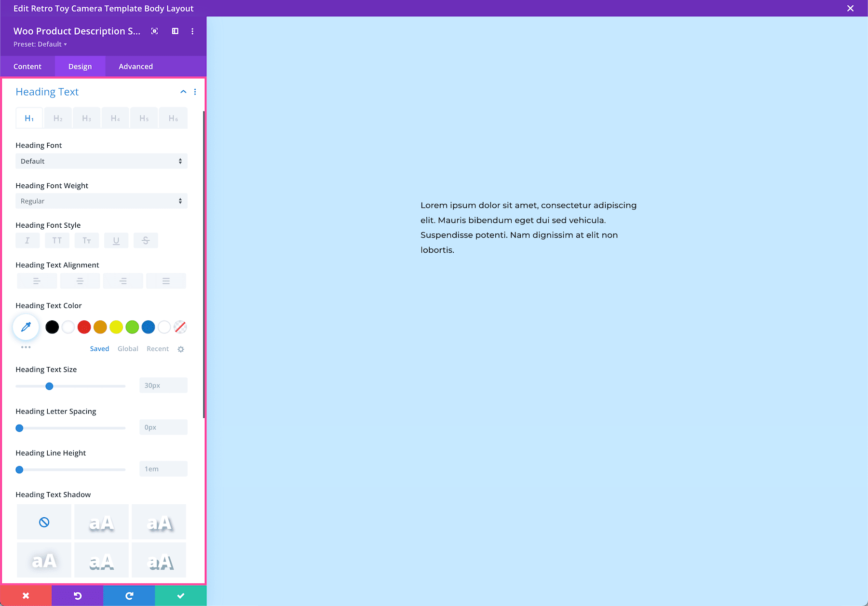Image resolution: width=868 pixels, height=606 pixels.
Task: Click the color settings gear icon
Action: pyautogui.click(x=181, y=348)
